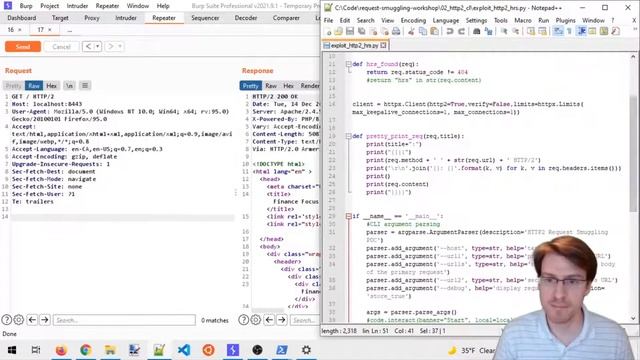Click the Save All icon in Notepad++
640x360 pixels.
click(x=362, y=31)
